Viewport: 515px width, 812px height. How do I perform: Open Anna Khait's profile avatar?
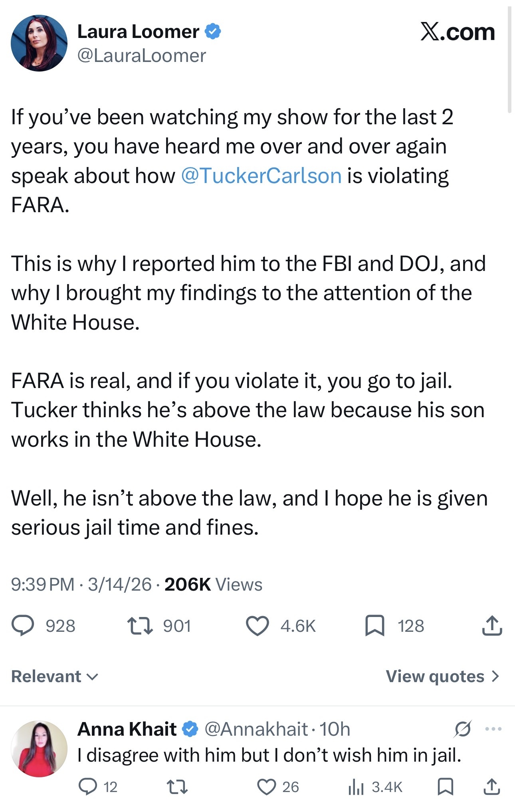pos(39,748)
